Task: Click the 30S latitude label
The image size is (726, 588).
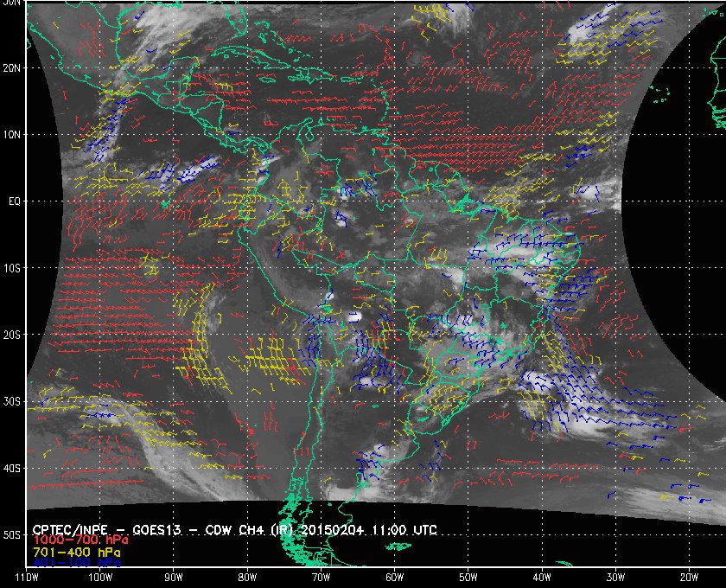Action: [12, 402]
